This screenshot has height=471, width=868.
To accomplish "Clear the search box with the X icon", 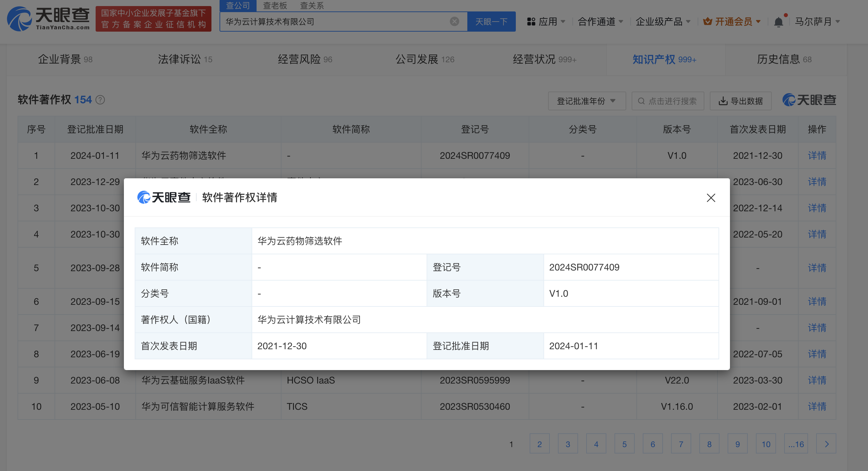I will tap(454, 22).
